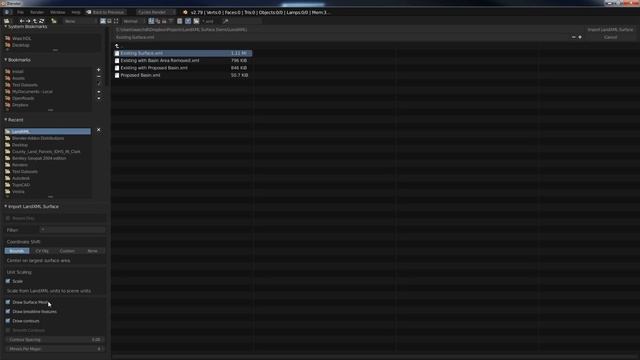Open display size Normal dropdown
This screenshot has width=640, height=360.
[x=133, y=21]
